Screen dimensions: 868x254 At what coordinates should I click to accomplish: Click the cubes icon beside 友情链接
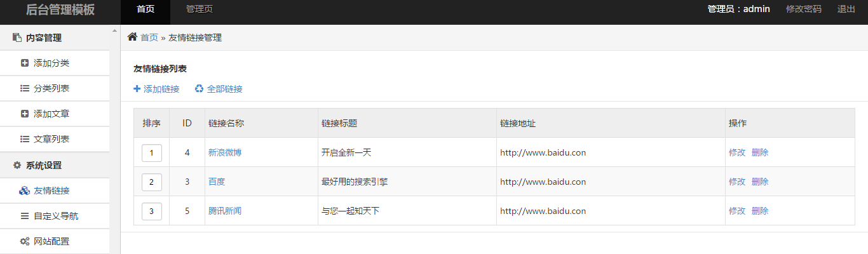25,190
